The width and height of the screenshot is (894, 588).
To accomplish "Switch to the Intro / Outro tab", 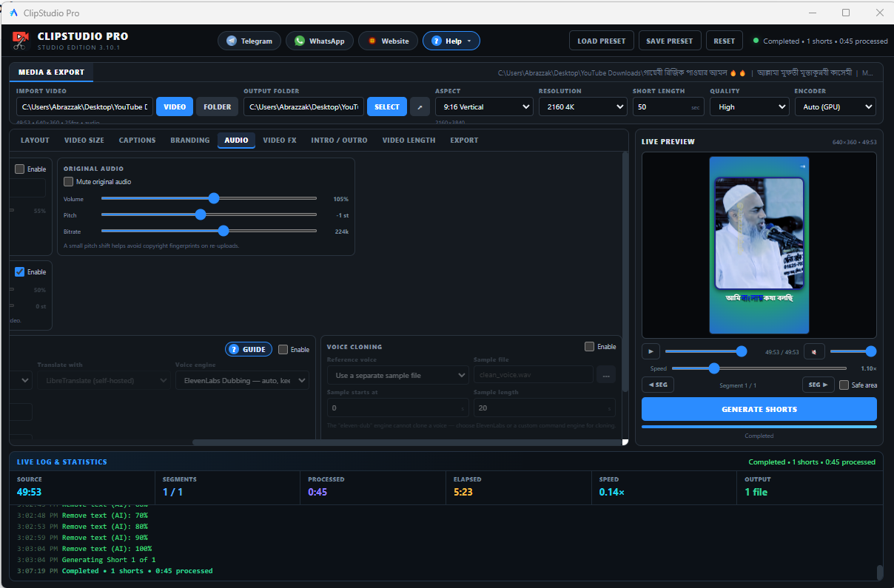I will [339, 140].
